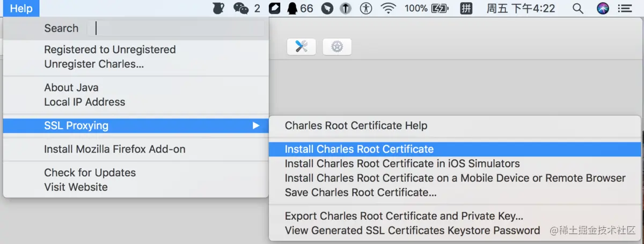The image size is (644, 244).
Task: Choose Install Charles Root Certificate
Action: tap(455, 149)
